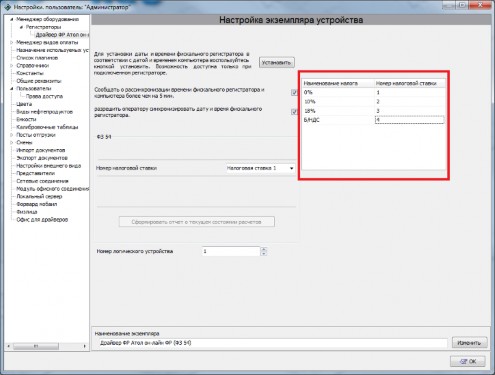Screen dimensions: 495x375
Task: Open Емкости in the tree
Action: pyautogui.click(x=26, y=119)
